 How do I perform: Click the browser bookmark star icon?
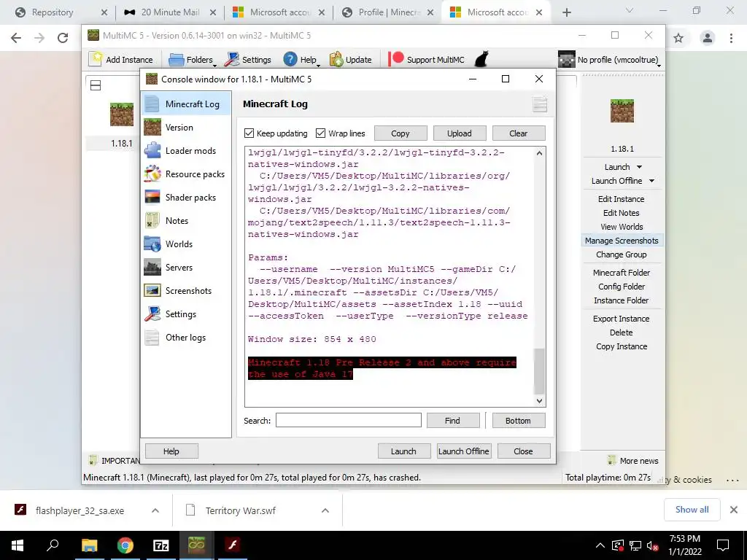point(678,38)
